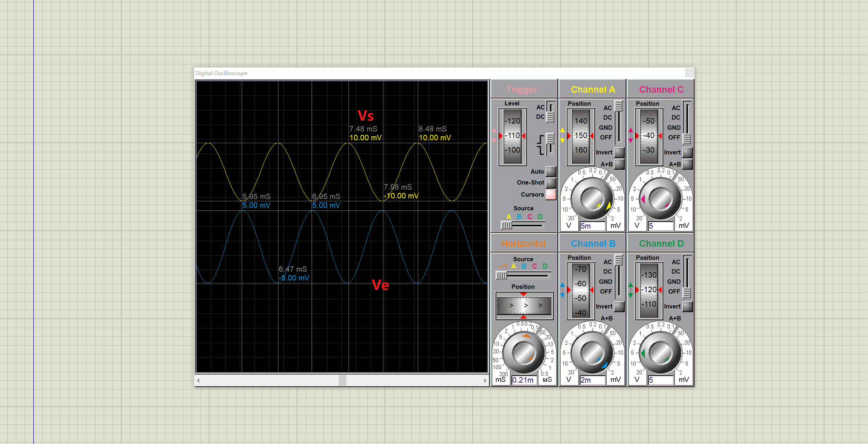Screen dimensions: 868x444
Task: Click the Trigger Level thumbwheel
Action: point(512,136)
